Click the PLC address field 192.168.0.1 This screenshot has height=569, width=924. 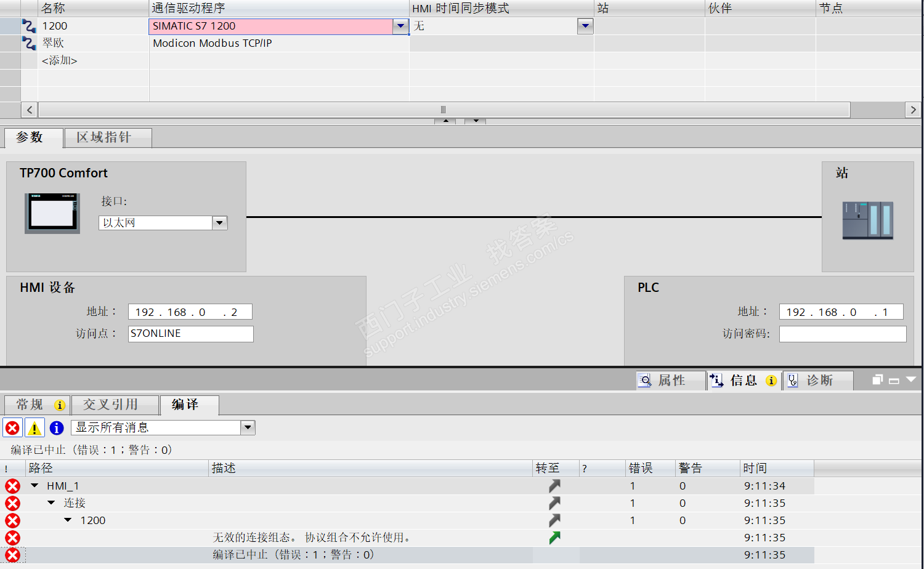click(x=841, y=312)
